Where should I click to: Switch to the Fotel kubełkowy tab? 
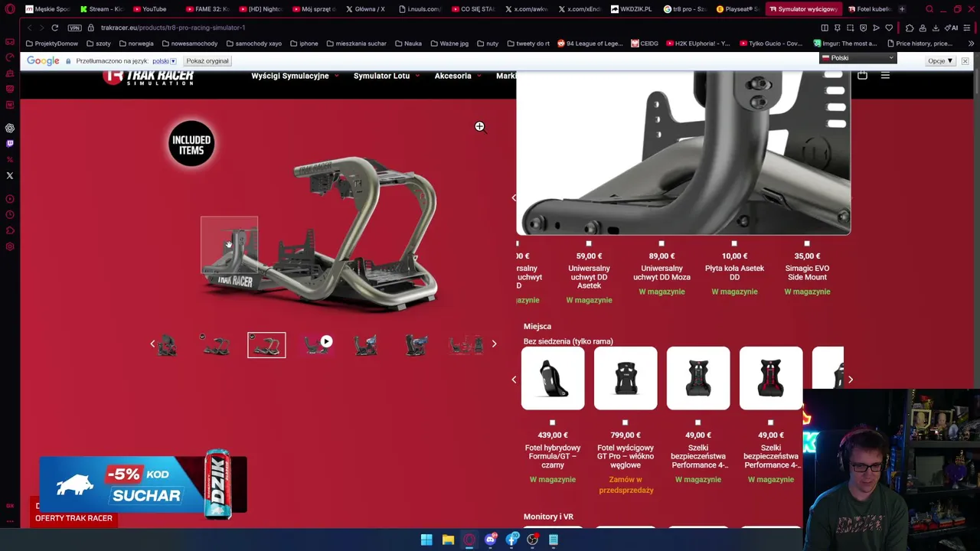(x=868, y=9)
